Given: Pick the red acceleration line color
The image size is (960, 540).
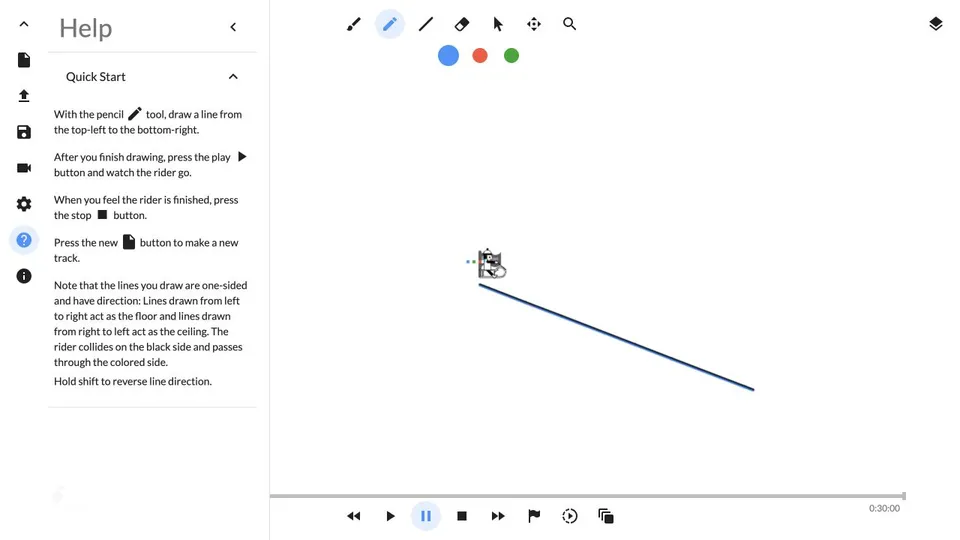Looking at the screenshot, I should (480, 56).
